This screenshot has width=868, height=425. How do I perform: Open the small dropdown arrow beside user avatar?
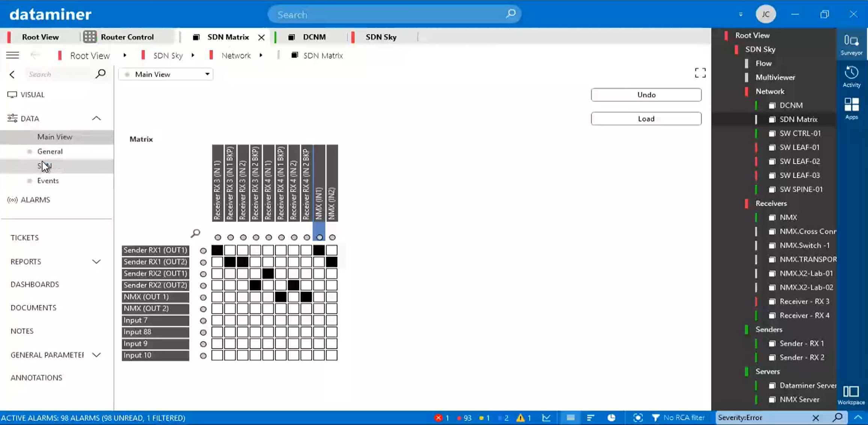741,15
